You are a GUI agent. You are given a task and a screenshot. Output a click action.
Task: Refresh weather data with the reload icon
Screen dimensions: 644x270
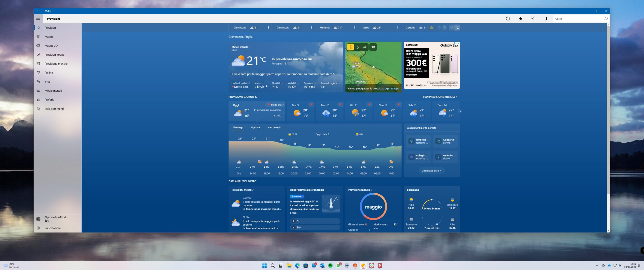508,19
